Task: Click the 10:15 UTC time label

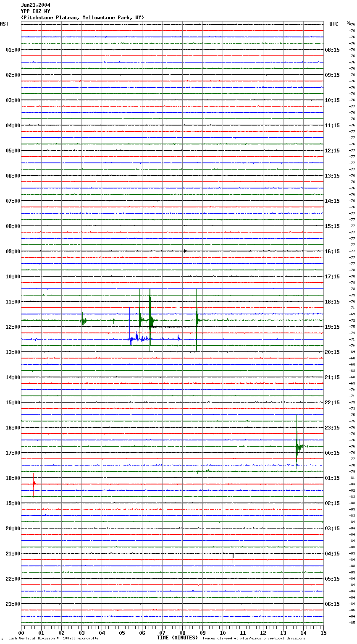Action: click(332, 100)
